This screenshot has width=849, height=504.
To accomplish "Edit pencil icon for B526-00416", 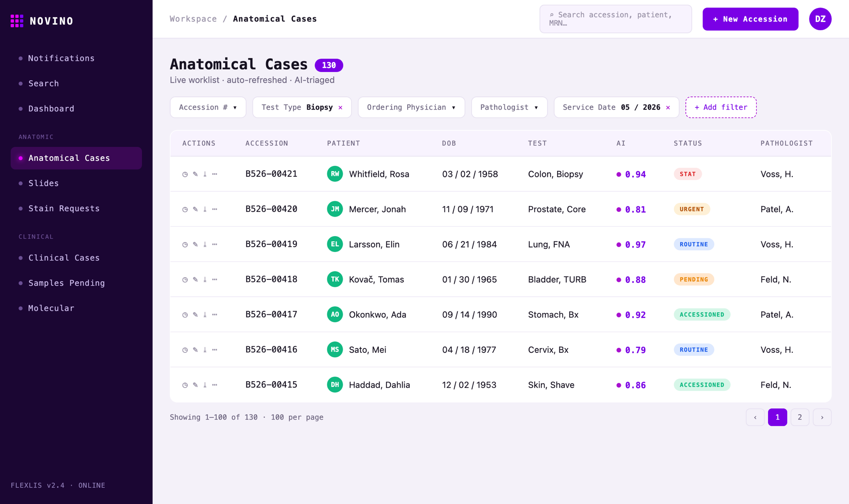I will tap(195, 350).
